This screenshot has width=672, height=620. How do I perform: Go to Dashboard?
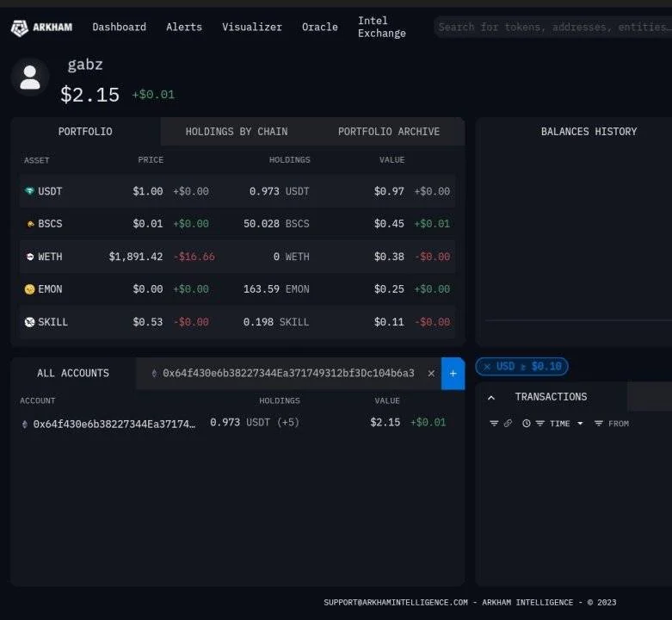(x=119, y=27)
